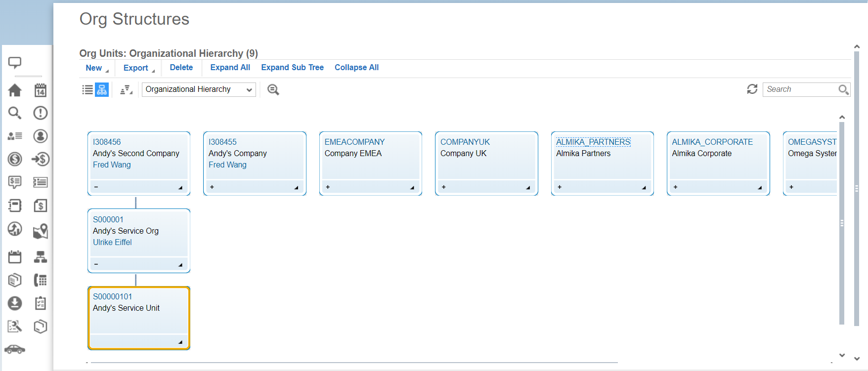
Task: Open the people list icon in sidebar
Action: (x=15, y=136)
